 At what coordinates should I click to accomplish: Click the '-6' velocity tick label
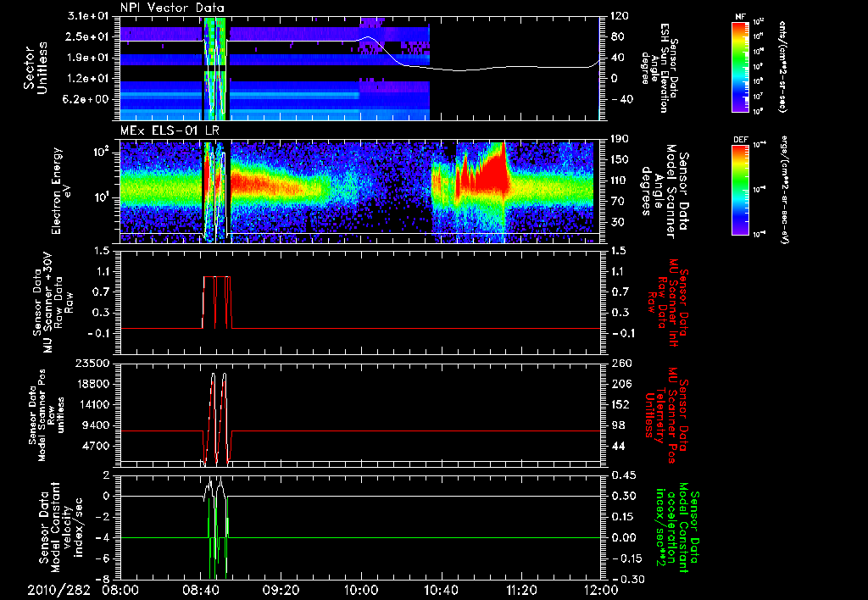tap(104, 559)
